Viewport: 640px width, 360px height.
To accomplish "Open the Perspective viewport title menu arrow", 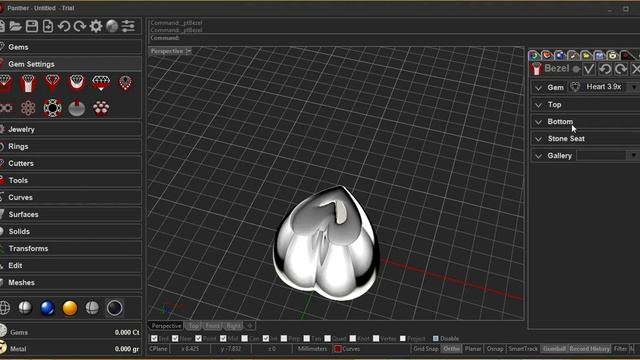I will coord(189,51).
